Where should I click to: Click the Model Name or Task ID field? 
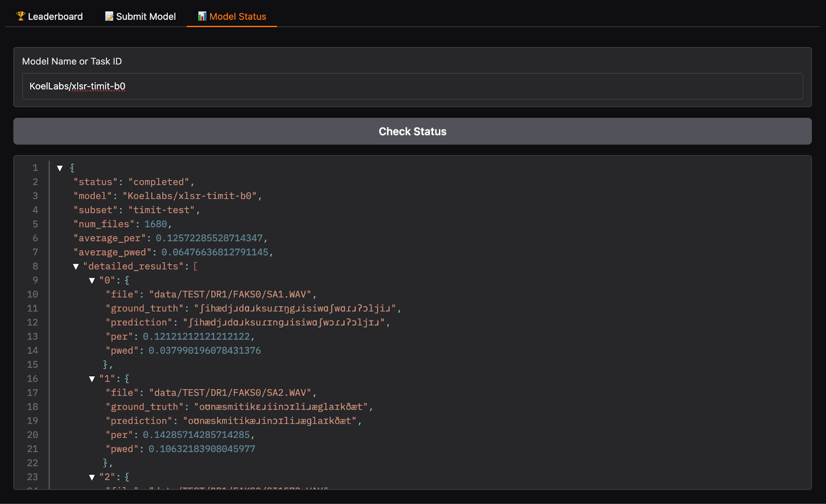pos(412,86)
